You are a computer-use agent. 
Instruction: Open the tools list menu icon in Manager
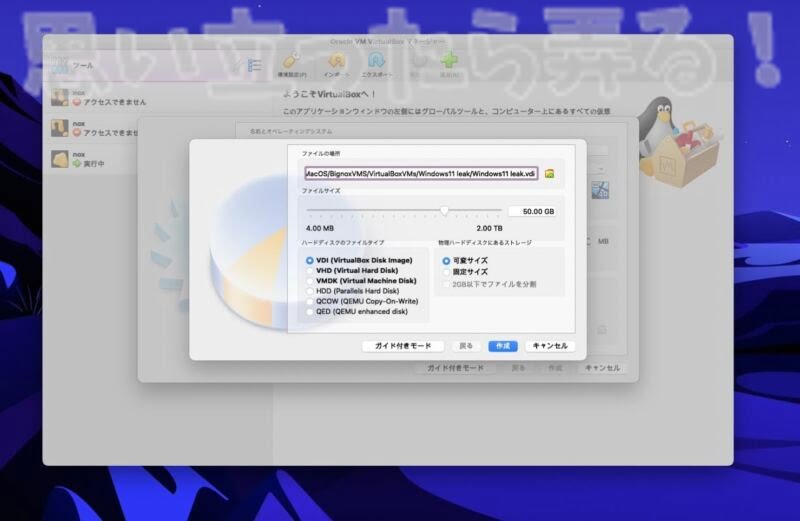point(254,65)
